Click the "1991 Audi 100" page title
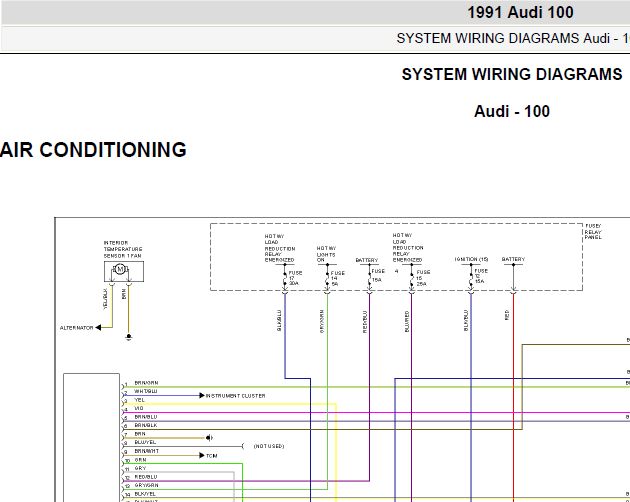The image size is (630, 502). tap(520, 12)
